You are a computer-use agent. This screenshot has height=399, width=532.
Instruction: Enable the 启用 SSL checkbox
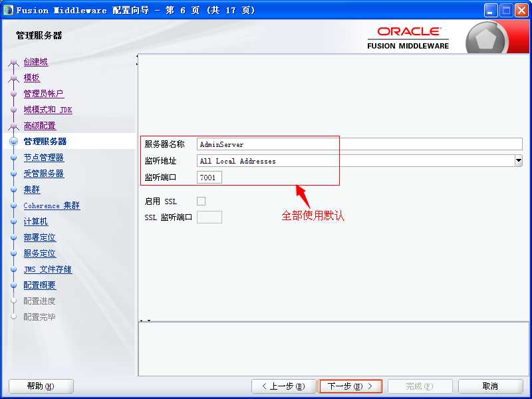[201, 201]
